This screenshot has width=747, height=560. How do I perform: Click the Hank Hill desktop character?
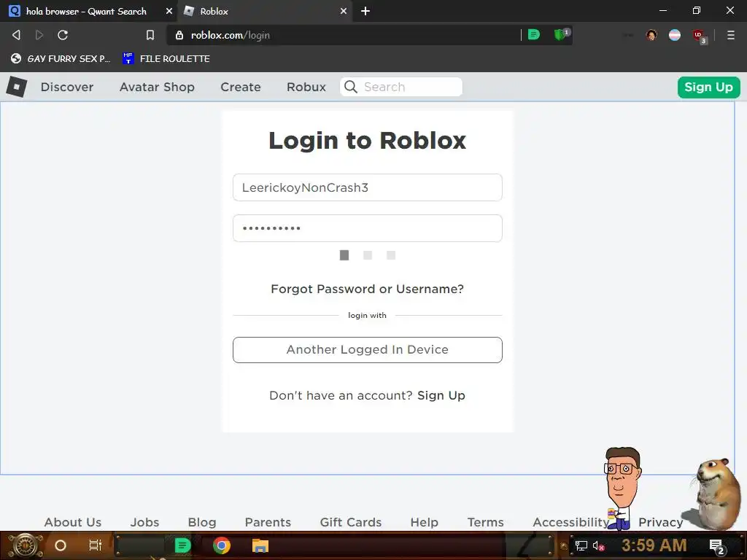click(622, 488)
